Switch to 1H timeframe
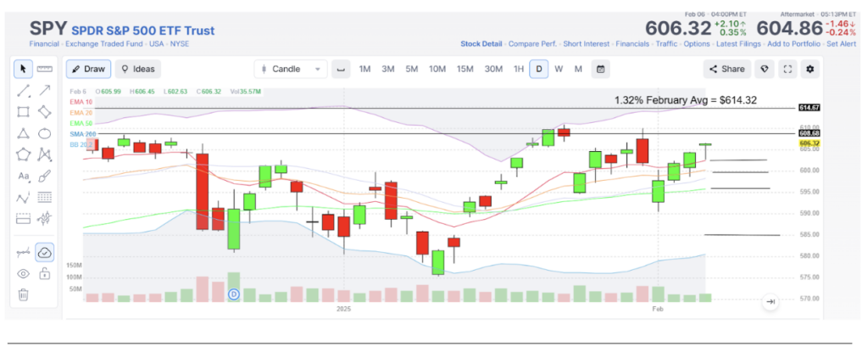 coord(518,70)
